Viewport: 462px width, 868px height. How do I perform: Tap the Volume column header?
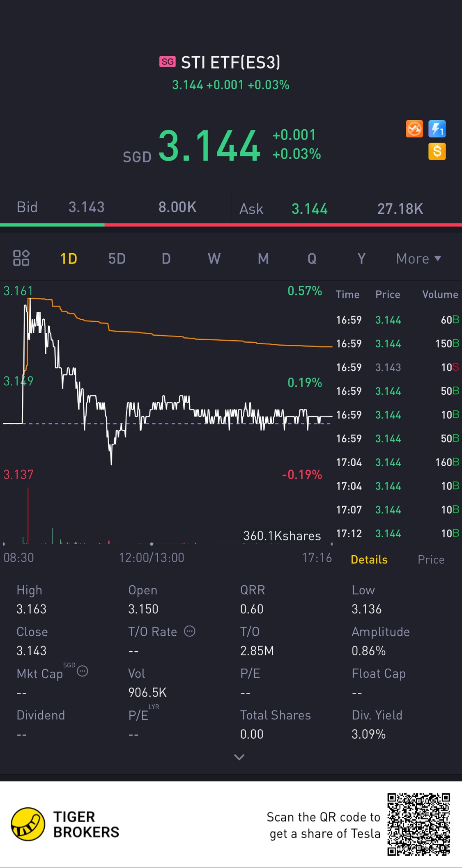click(x=440, y=295)
